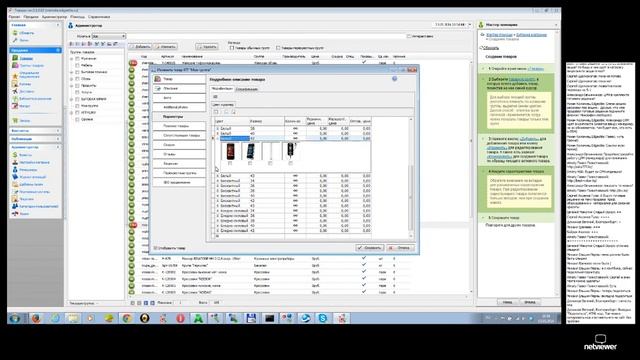Screen dimensions: 640x360
Task: Click Обновить in the Главная sidebar panel
Action: click(27, 33)
